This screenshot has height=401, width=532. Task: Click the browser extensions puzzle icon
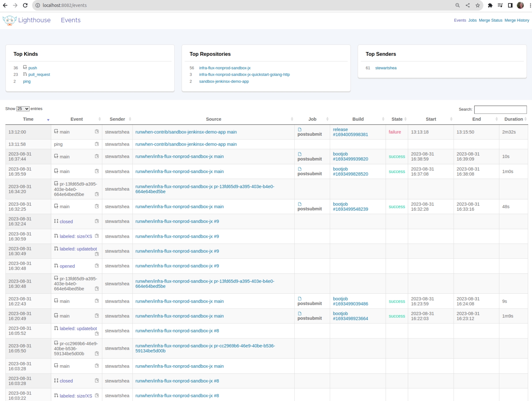click(490, 5)
